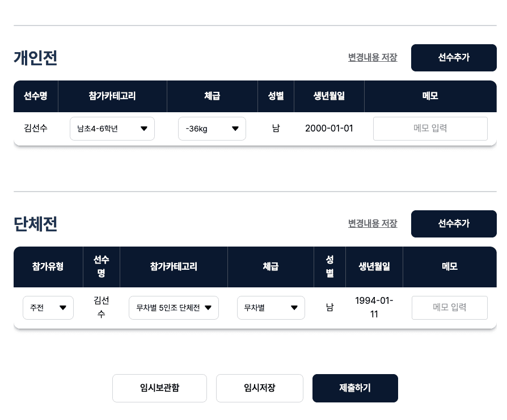This screenshot has height=420, width=507.
Task: Click 선수추가 in the 개인전 section
Action: [x=454, y=58]
